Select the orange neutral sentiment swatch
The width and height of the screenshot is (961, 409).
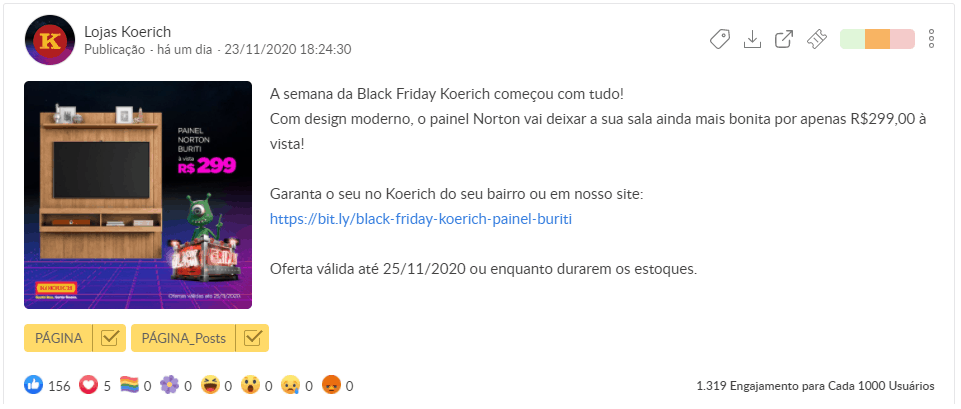click(877, 39)
